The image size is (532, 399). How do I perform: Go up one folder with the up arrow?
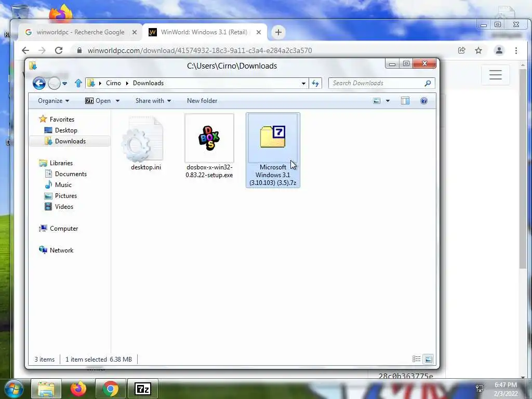pyautogui.click(x=78, y=83)
